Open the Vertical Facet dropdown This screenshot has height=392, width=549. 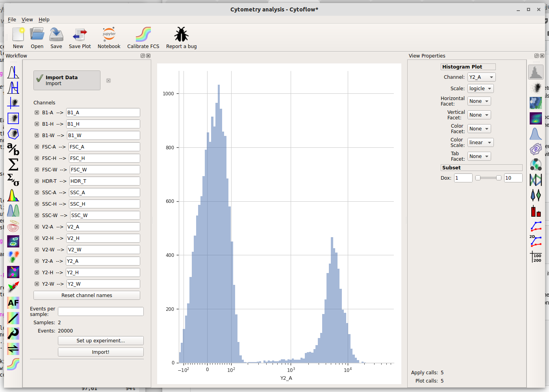479,115
